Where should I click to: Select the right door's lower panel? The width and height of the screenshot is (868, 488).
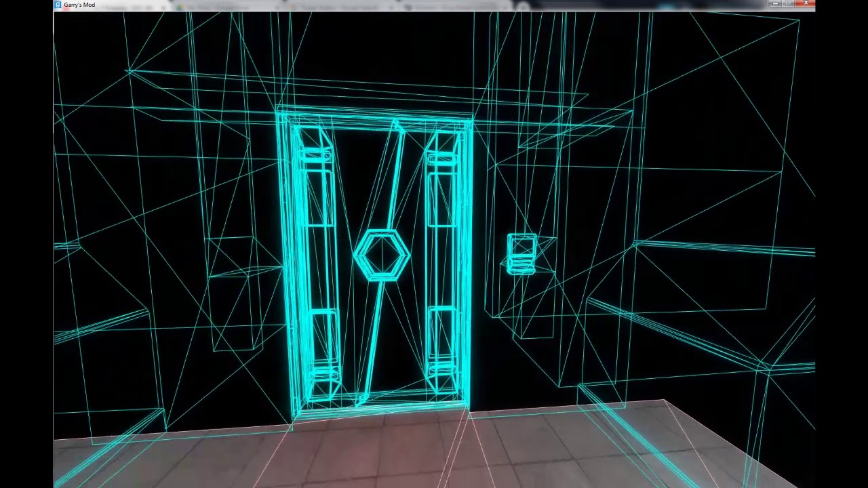442,339
